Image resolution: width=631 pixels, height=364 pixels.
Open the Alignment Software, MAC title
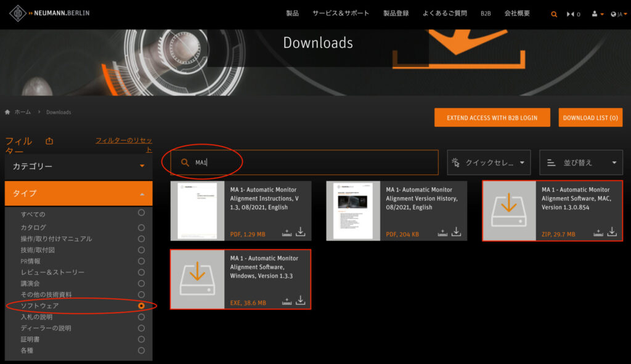tap(576, 198)
